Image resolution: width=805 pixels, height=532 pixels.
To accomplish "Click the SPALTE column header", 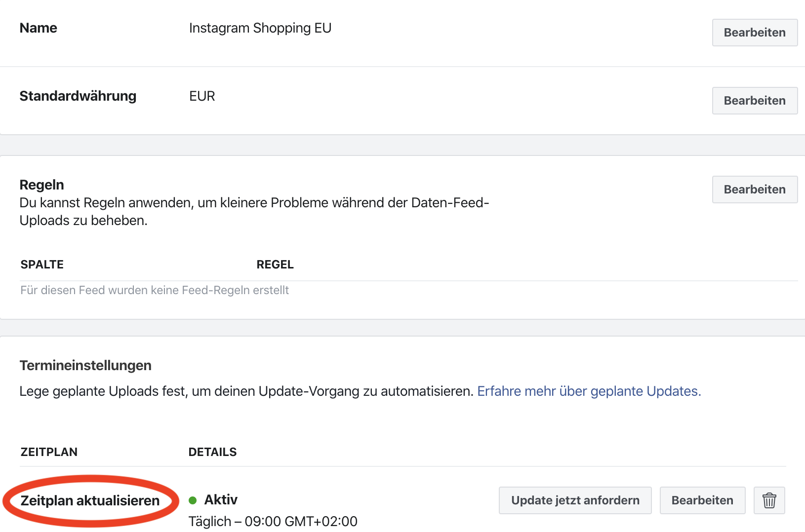I will click(x=42, y=265).
